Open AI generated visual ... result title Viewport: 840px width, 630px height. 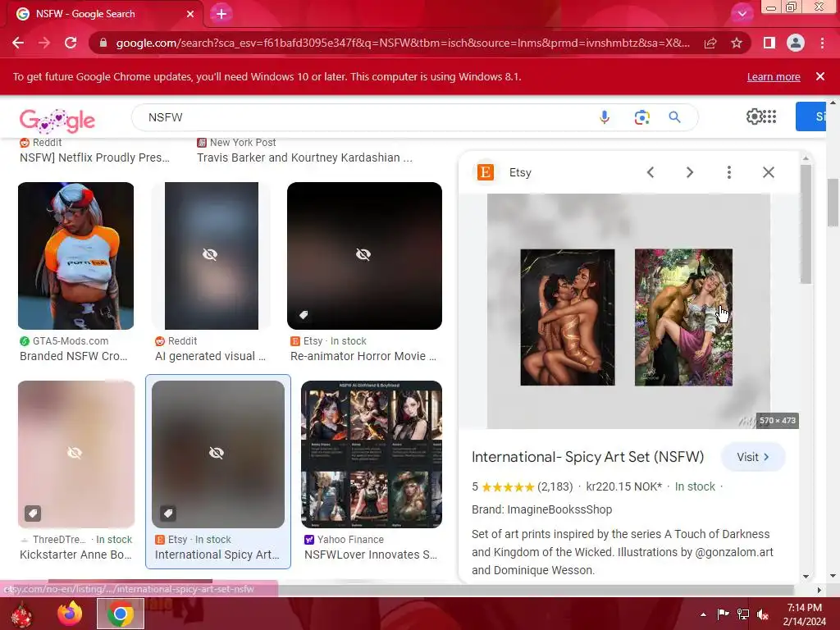[x=210, y=356]
